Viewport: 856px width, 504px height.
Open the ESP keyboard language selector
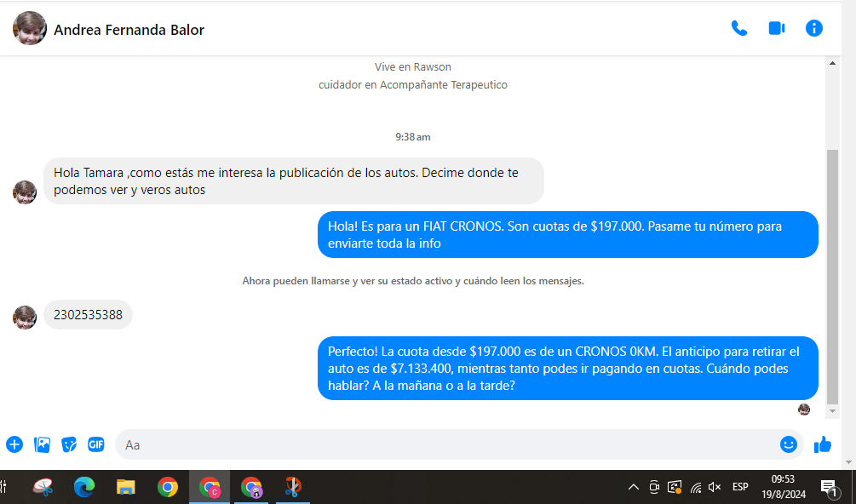[x=740, y=487]
